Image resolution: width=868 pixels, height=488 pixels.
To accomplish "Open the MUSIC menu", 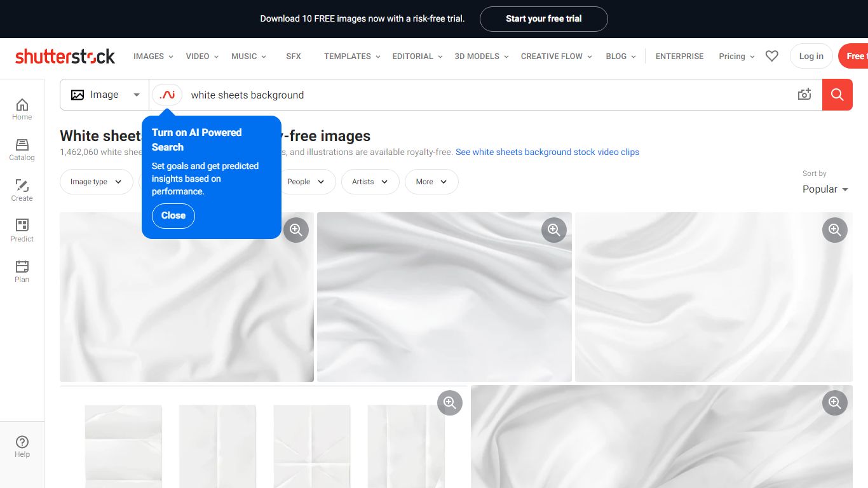I will pyautogui.click(x=248, y=56).
